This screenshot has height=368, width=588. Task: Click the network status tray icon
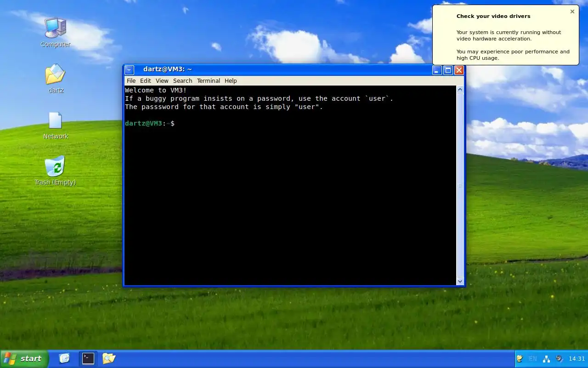coord(546,359)
